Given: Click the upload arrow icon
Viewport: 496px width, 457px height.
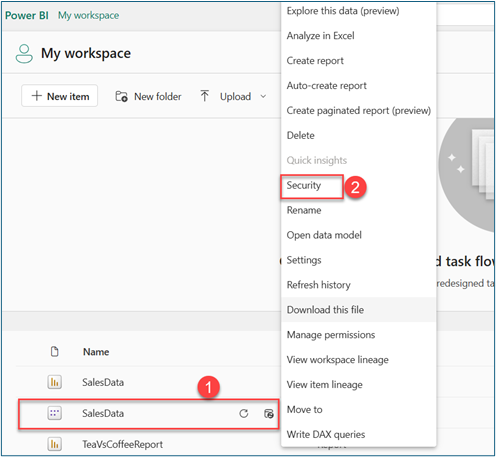Looking at the screenshot, I should [205, 96].
